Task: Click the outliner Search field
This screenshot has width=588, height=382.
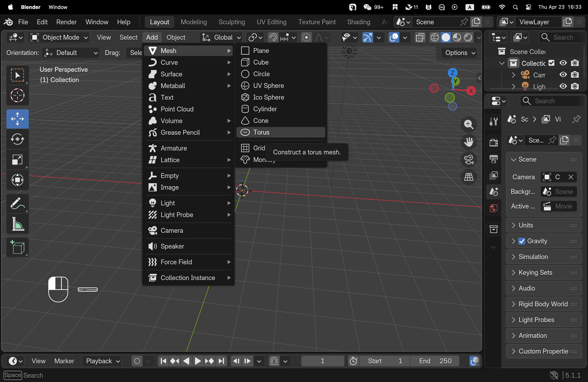Action: [561, 38]
